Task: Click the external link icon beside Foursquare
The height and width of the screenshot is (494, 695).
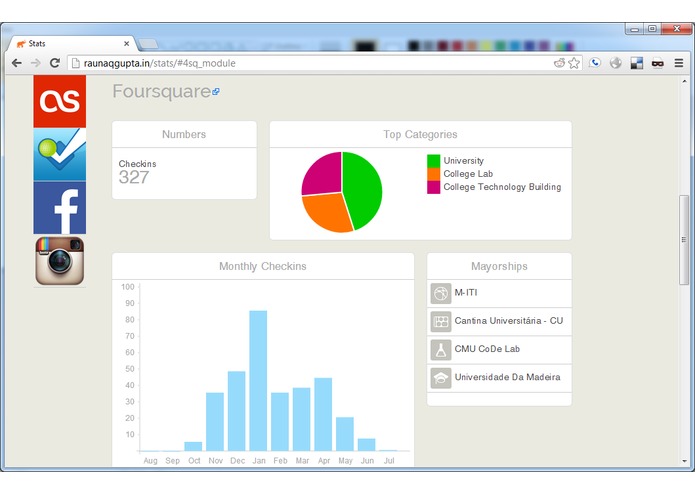Action: [216, 92]
